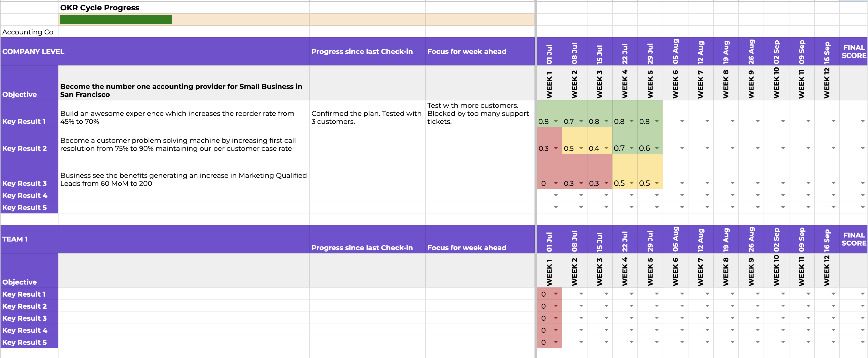Select company Key Result 2 empty progress cell
Screen dimensions: 868x358
click(x=367, y=141)
